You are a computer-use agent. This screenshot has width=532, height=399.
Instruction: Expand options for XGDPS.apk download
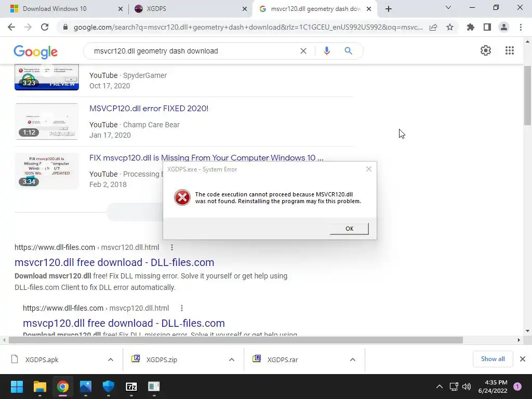pos(111,360)
